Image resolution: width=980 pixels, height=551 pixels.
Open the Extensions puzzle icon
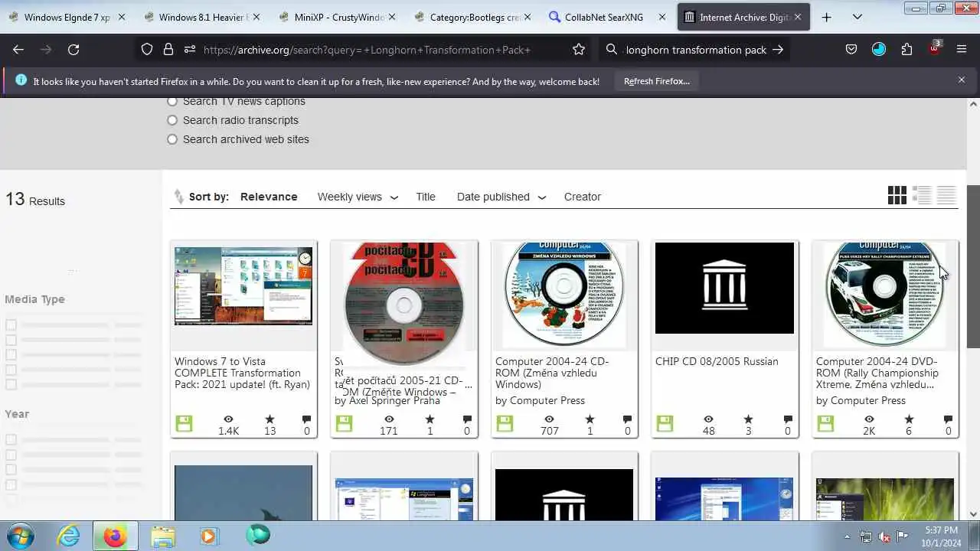pyautogui.click(x=906, y=50)
